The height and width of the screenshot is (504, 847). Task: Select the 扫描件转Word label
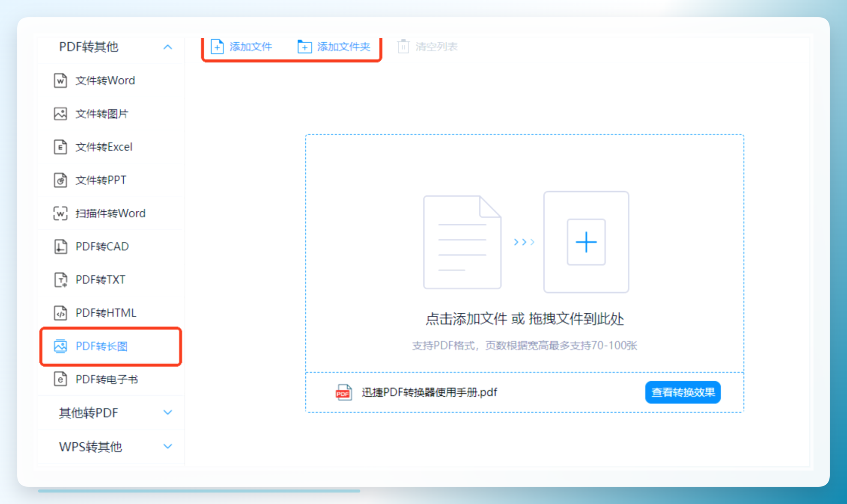(x=110, y=213)
